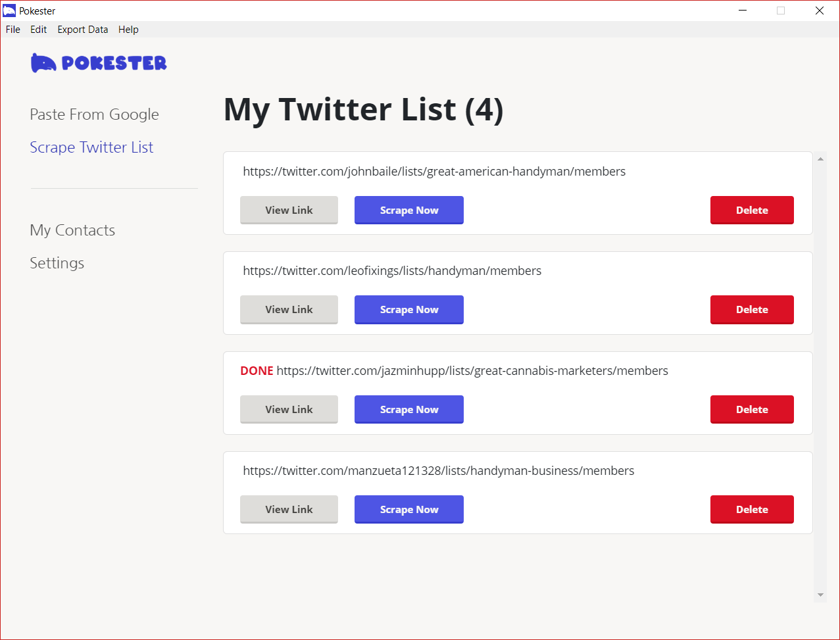Click the jazminhupp great-cannabis-marketers URL text
This screenshot has width=840, height=640.
[x=472, y=371]
